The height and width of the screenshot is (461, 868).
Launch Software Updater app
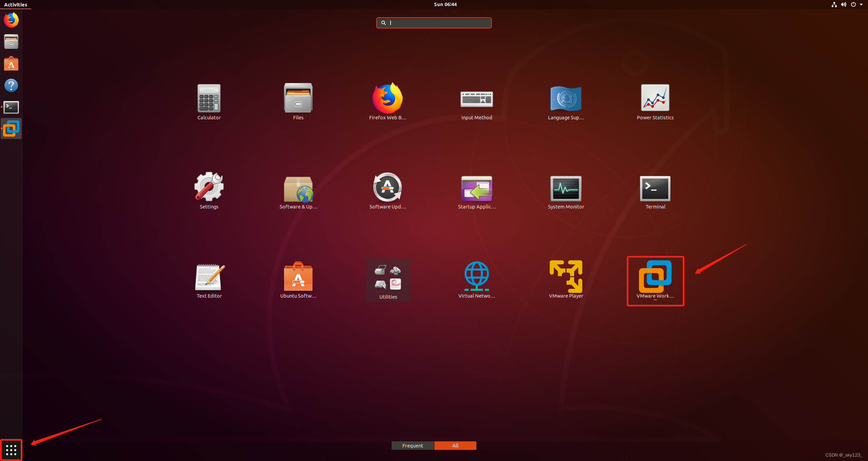click(x=387, y=188)
